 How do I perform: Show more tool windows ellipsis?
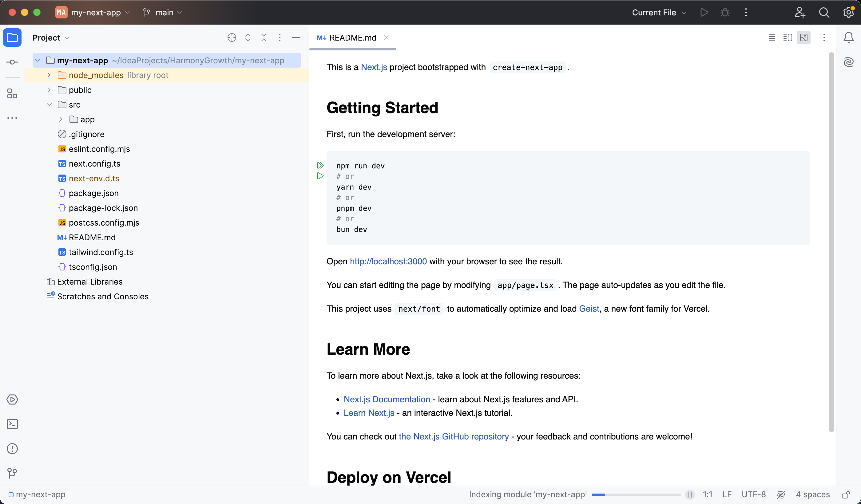12,118
